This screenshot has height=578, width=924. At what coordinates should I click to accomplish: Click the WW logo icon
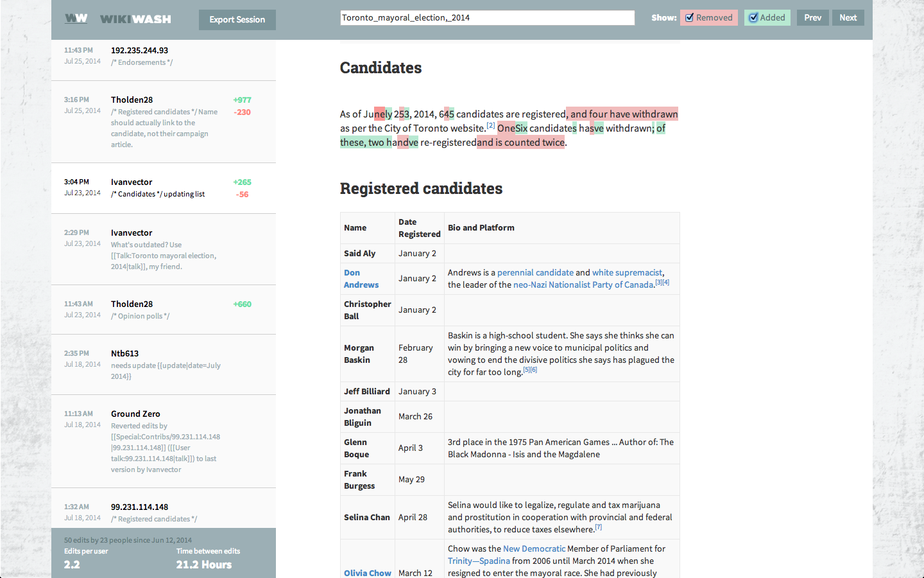tap(76, 19)
